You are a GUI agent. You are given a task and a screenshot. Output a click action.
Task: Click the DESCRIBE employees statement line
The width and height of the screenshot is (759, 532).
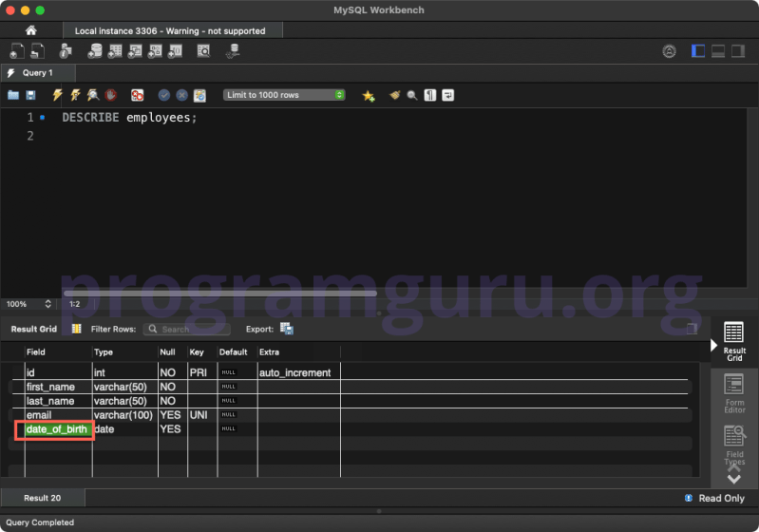click(129, 118)
